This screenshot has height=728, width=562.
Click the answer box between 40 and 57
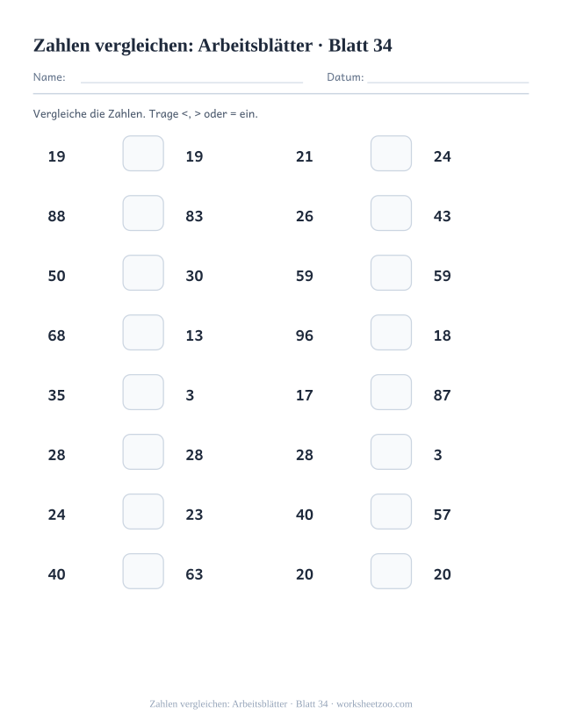click(x=391, y=512)
